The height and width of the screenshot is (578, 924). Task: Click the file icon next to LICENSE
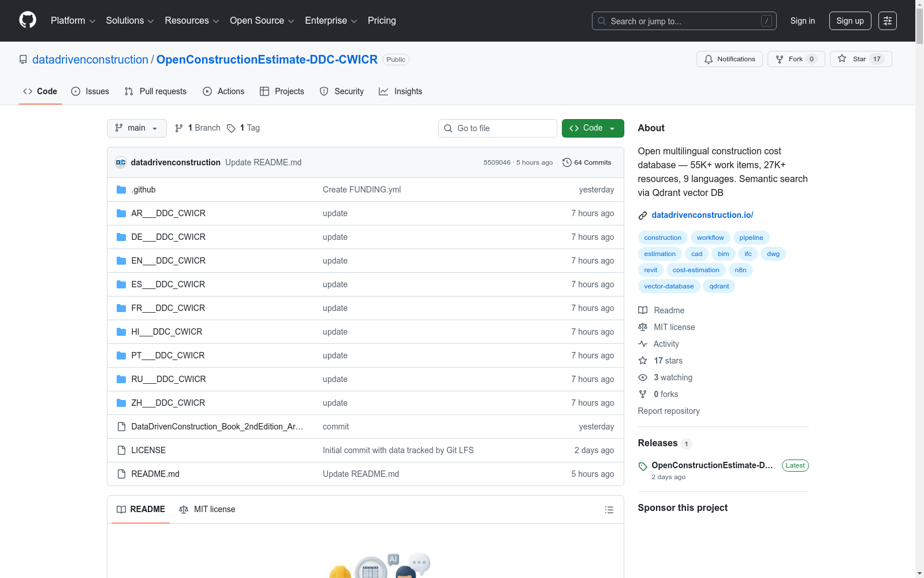(x=121, y=450)
